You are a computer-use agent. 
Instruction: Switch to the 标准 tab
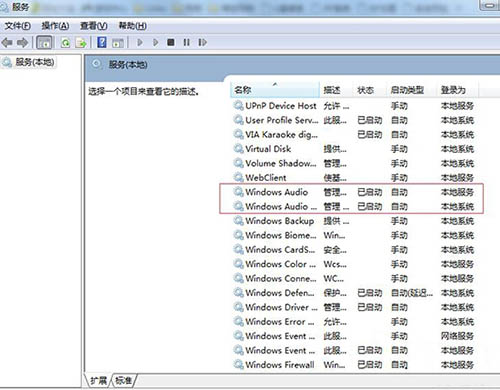tap(124, 380)
